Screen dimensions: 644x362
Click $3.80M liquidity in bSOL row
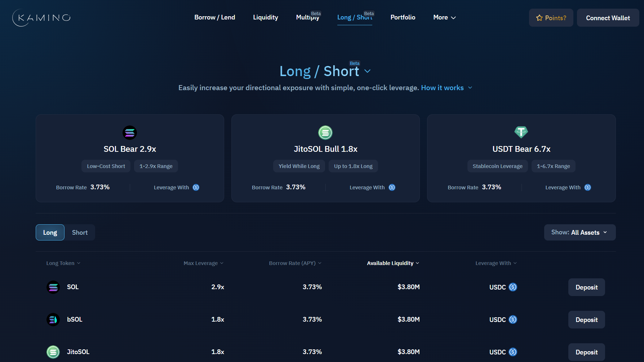pyautogui.click(x=409, y=319)
